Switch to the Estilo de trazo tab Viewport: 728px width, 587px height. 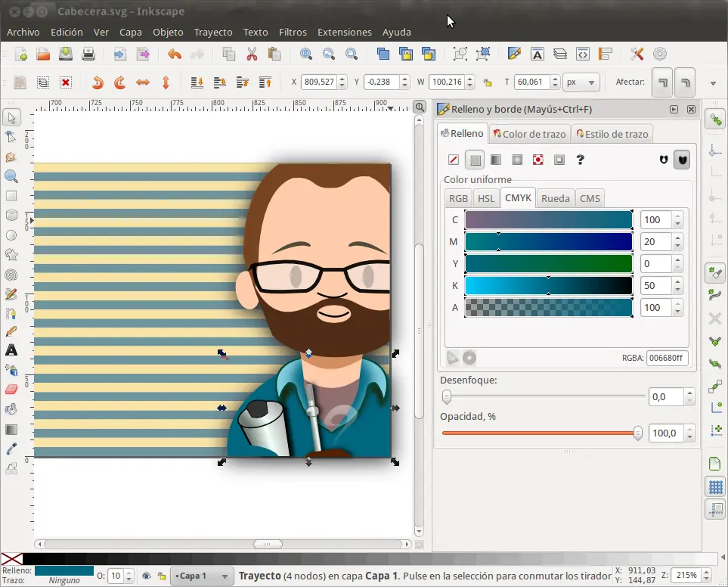[x=612, y=134]
